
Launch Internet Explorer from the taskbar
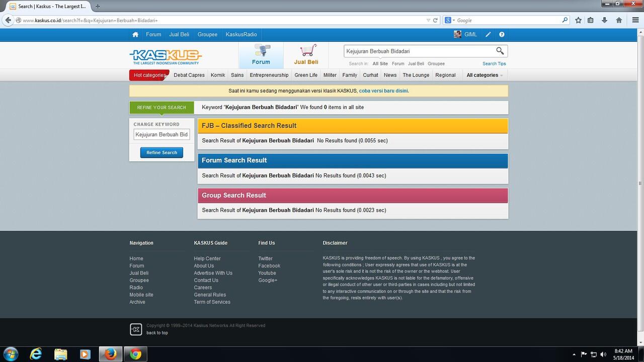pos(36,354)
